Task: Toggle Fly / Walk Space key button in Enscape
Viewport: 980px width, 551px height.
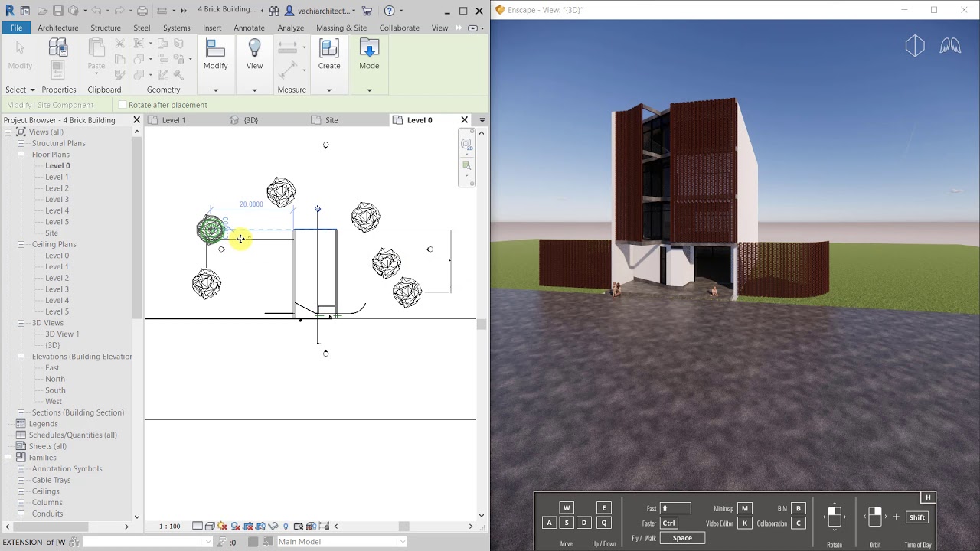Action: 682,538
